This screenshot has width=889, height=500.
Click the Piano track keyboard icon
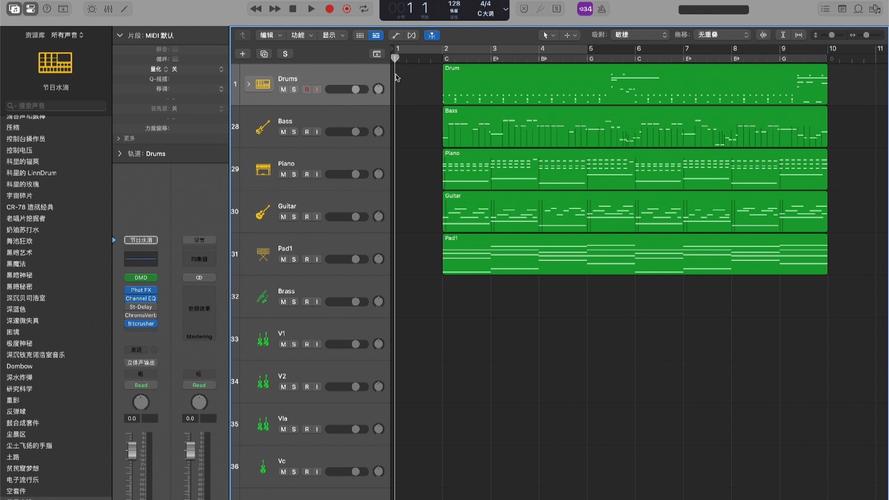coord(263,169)
